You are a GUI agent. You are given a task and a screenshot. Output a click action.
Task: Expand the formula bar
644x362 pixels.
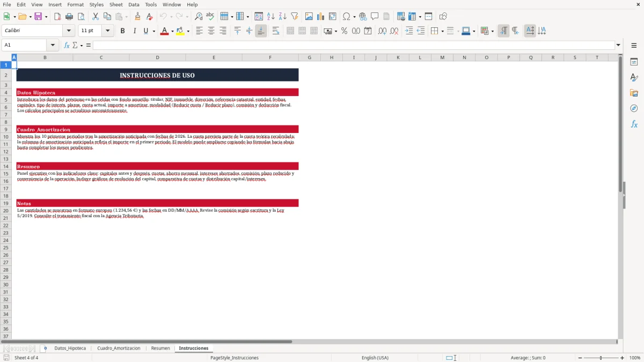pyautogui.click(x=618, y=45)
